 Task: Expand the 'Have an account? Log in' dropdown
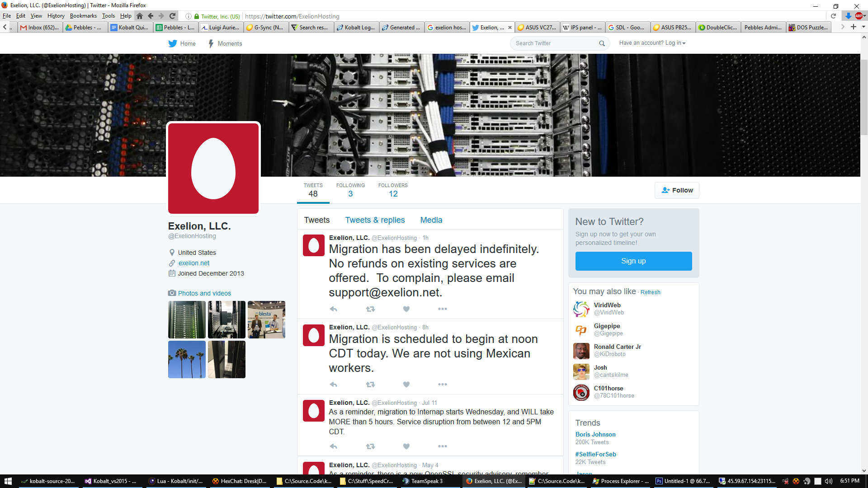[x=652, y=43]
